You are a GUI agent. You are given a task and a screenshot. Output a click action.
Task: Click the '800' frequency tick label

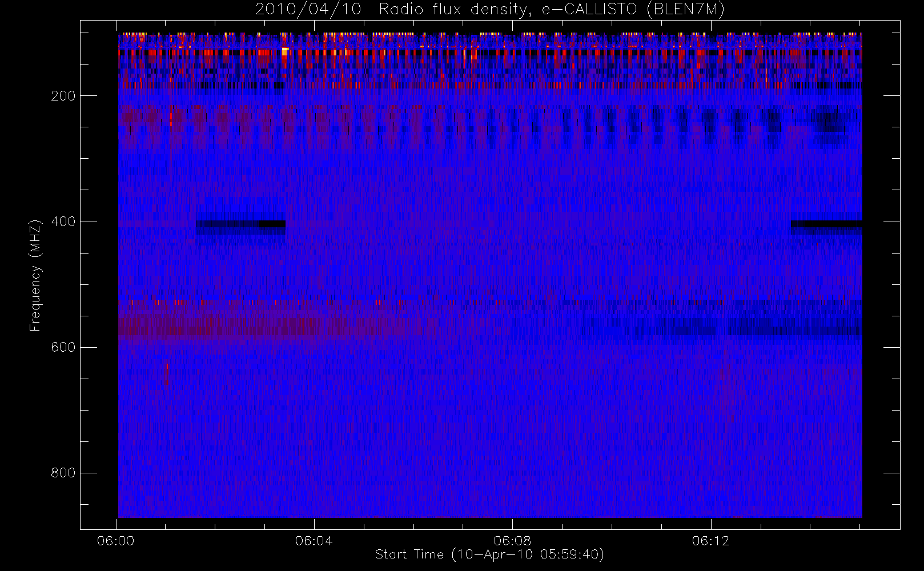pyautogui.click(x=63, y=473)
